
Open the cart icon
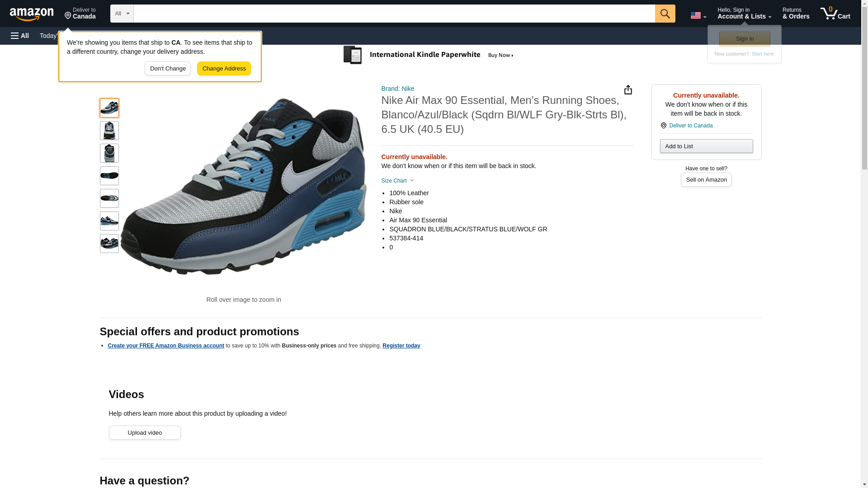click(835, 14)
